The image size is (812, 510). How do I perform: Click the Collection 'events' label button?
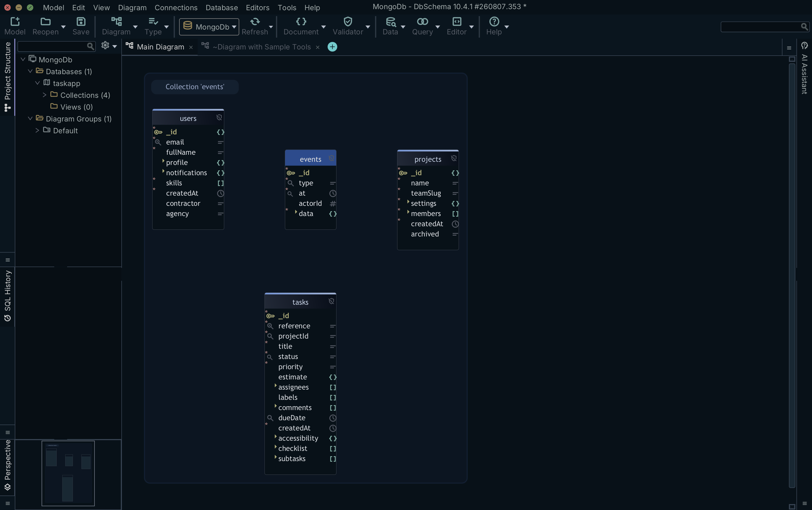click(x=195, y=87)
